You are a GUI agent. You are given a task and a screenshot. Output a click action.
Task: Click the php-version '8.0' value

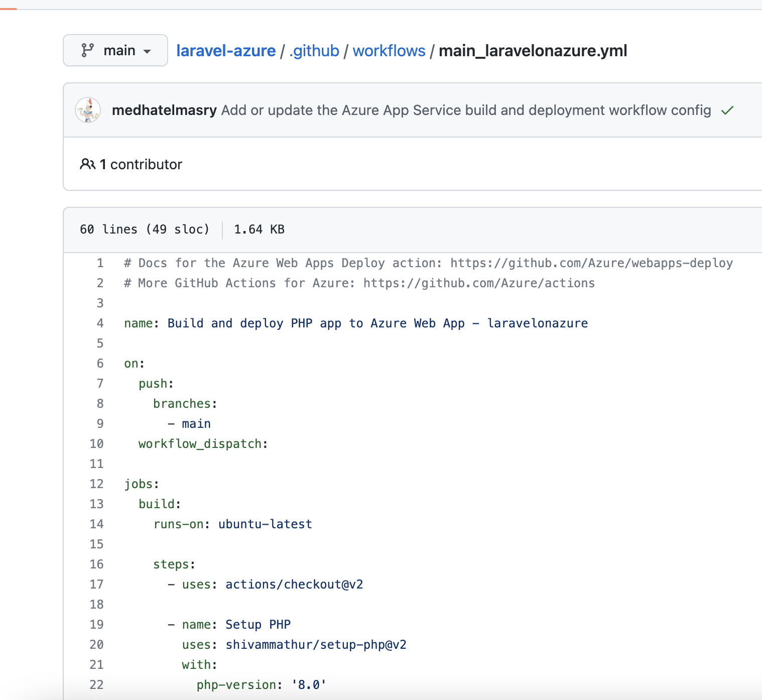pyautogui.click(x=309, y=685)
